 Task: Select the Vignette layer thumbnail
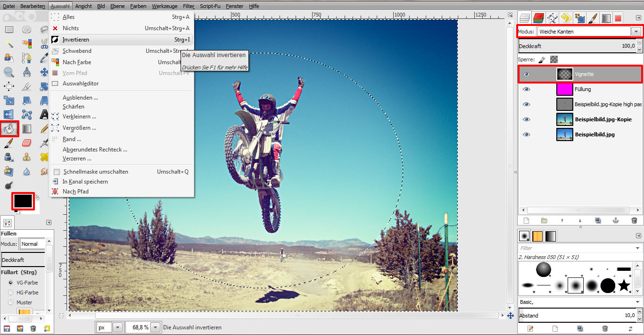564,74
